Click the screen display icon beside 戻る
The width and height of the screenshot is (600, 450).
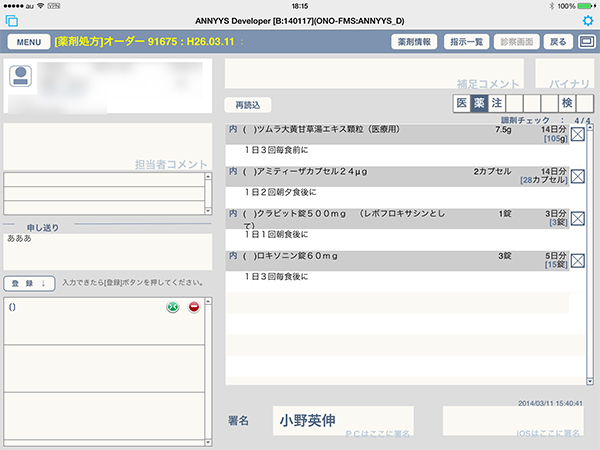coord(585,42)
